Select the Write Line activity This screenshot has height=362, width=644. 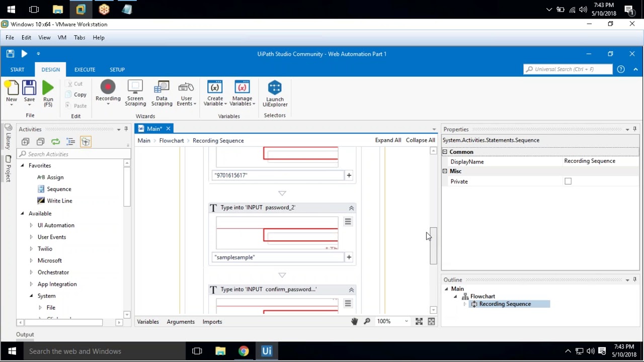pos(59,201)
